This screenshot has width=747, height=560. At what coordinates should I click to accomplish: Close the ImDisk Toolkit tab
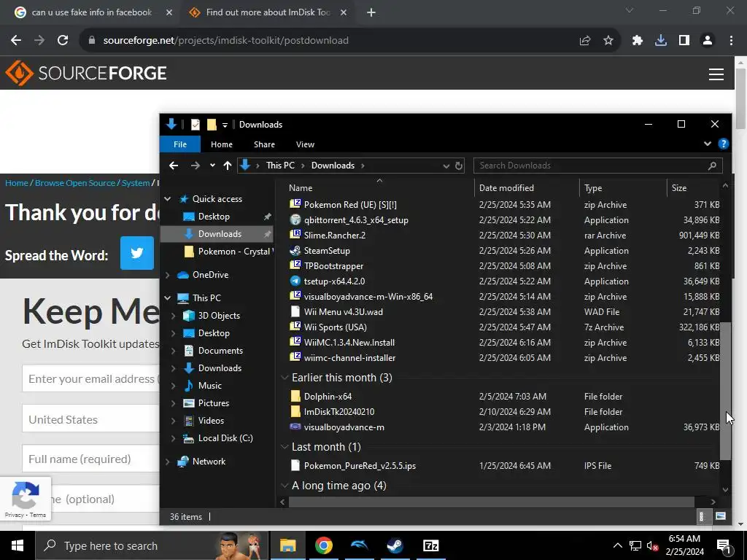click(x=344, y=12)
